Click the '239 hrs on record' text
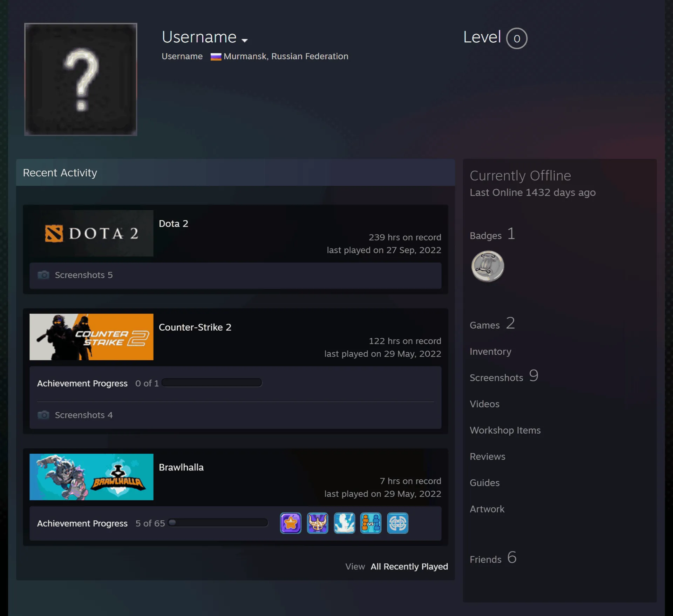This screenshot has width=673, height=616. 405,237
